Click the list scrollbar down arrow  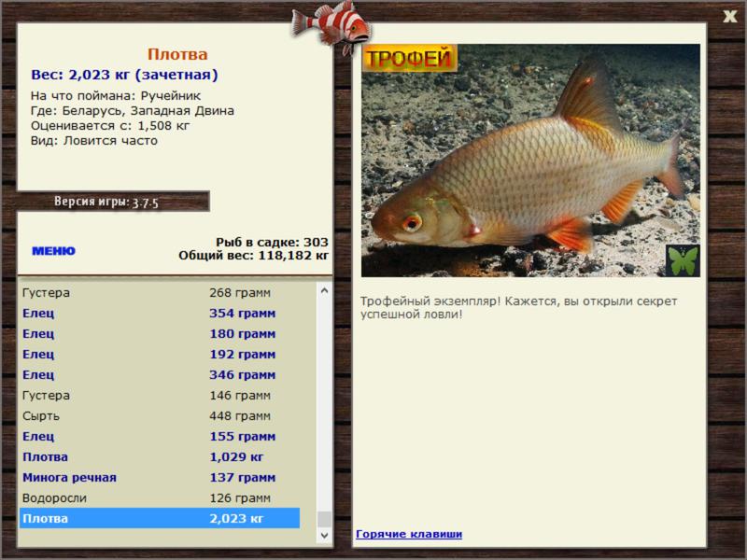point(324,535)
